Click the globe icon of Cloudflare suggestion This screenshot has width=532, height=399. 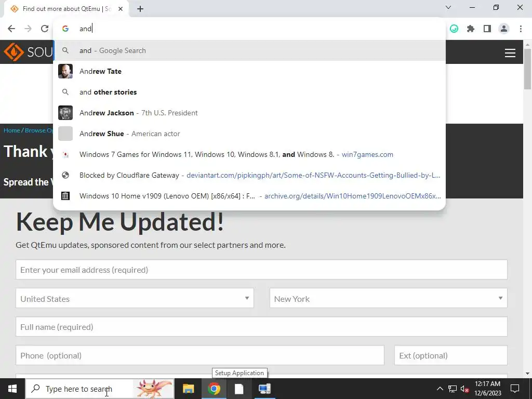coord(65,175)
